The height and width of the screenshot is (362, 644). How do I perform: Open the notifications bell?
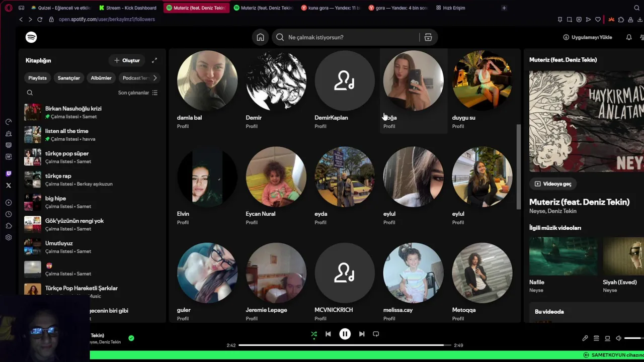(x=629, y=37)
